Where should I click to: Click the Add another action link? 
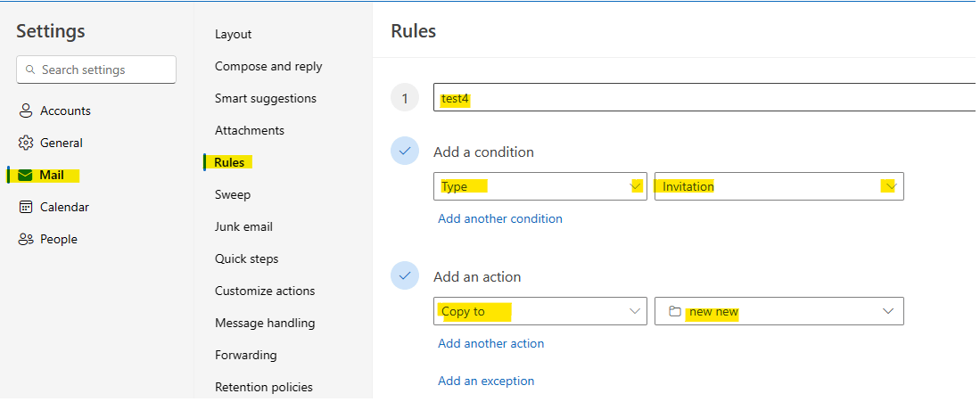pos(490,343)
